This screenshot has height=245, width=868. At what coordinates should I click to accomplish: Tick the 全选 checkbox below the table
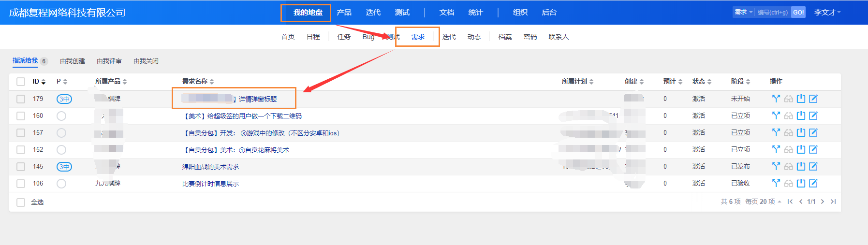click(x=21, y=202)
